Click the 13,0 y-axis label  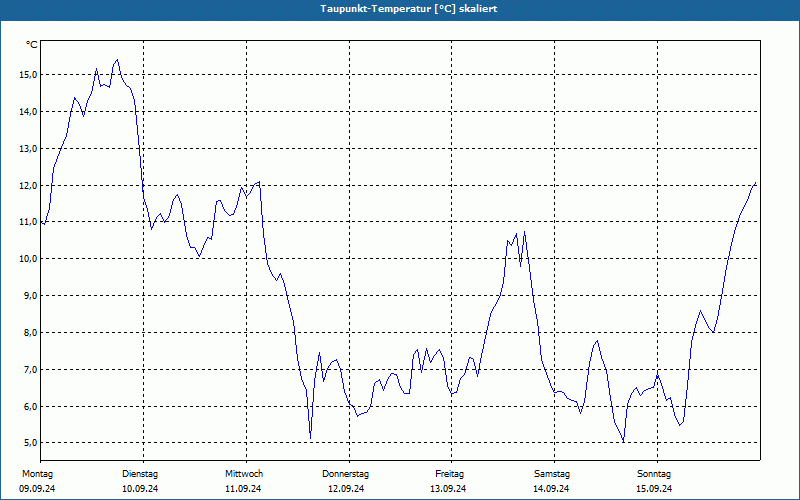(x=28, y=148)
